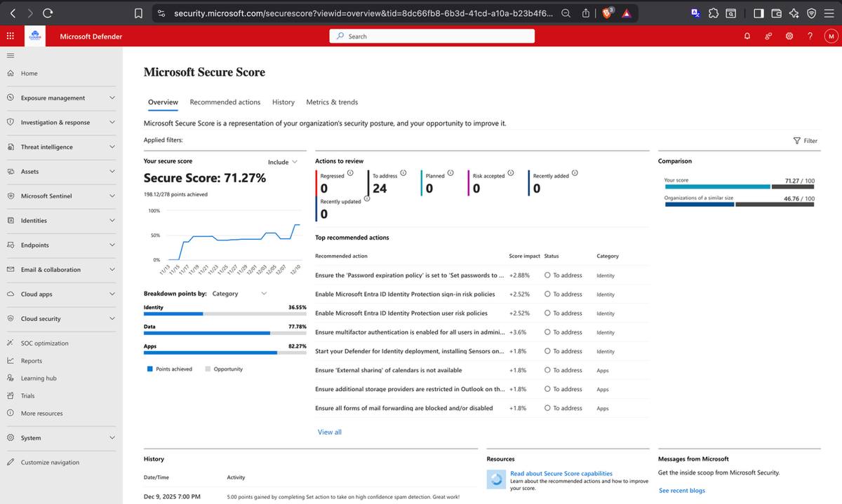Open the account avatar M
The width and height of the screenshot is (842, 504).
[x=830, y=36]
